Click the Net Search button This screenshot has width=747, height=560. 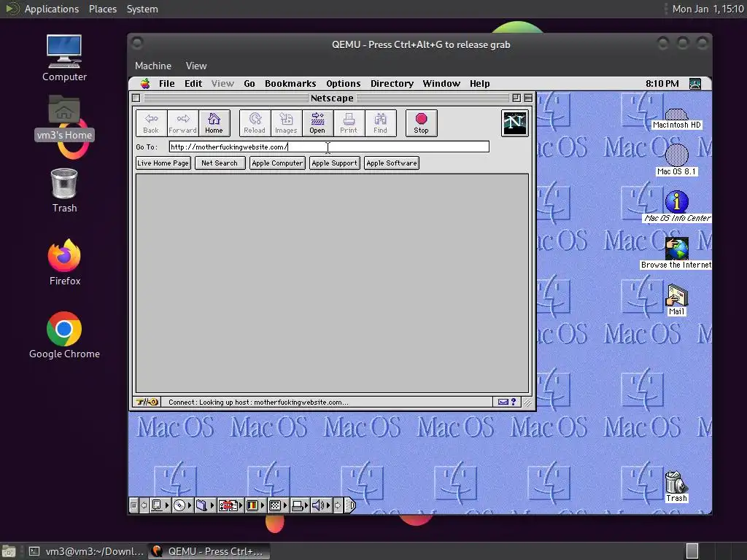click(220, 163)
